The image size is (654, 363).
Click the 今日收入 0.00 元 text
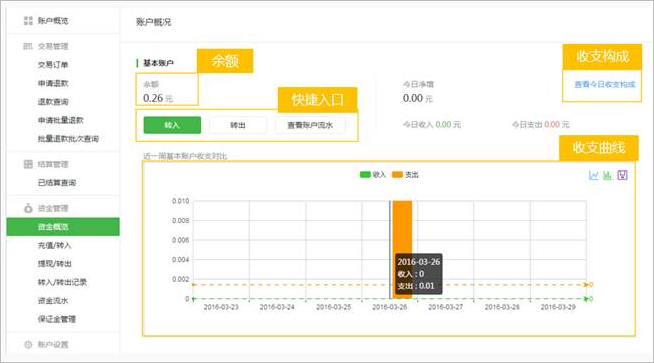(432, 124)
